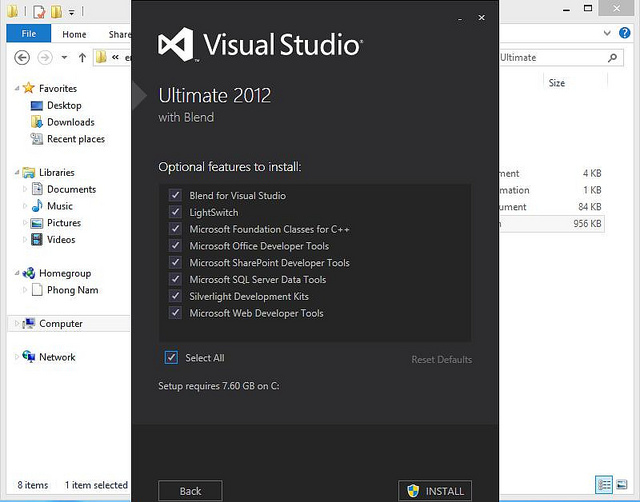Expand the Pictures library node
The width and height of the screenshot is (640, 502).
[25, 223]
